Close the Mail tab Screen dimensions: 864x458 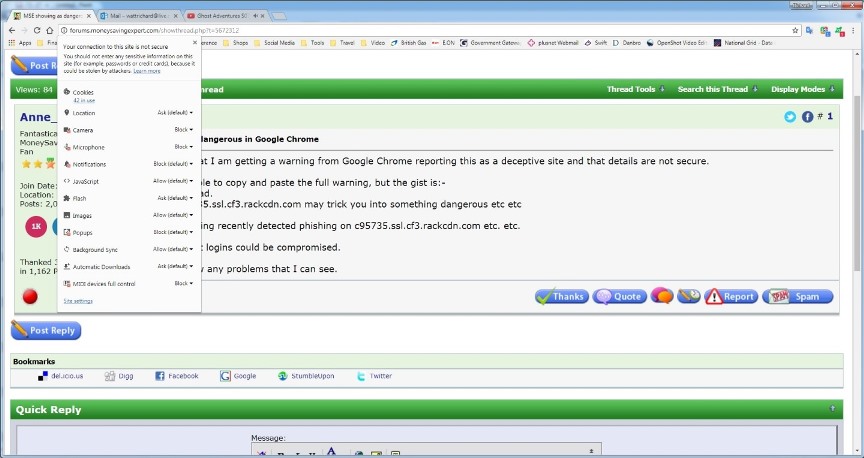pos(176,16)
